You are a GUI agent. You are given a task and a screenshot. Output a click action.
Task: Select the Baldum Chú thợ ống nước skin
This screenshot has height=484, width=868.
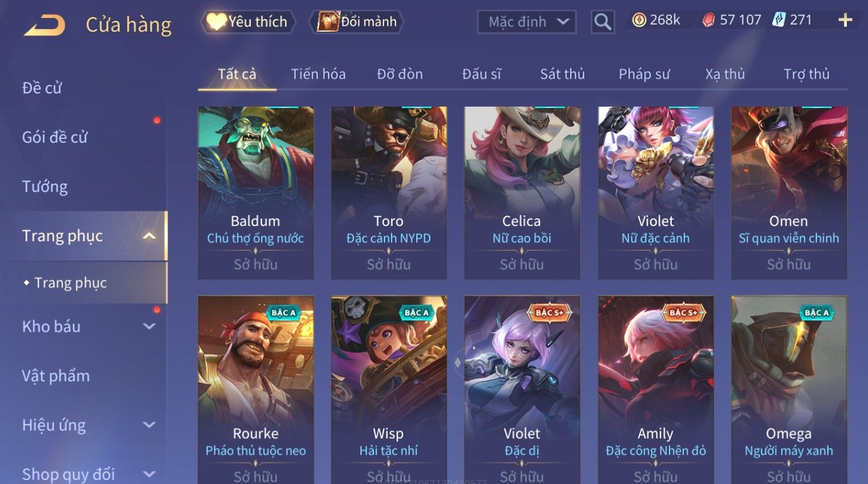256,193
